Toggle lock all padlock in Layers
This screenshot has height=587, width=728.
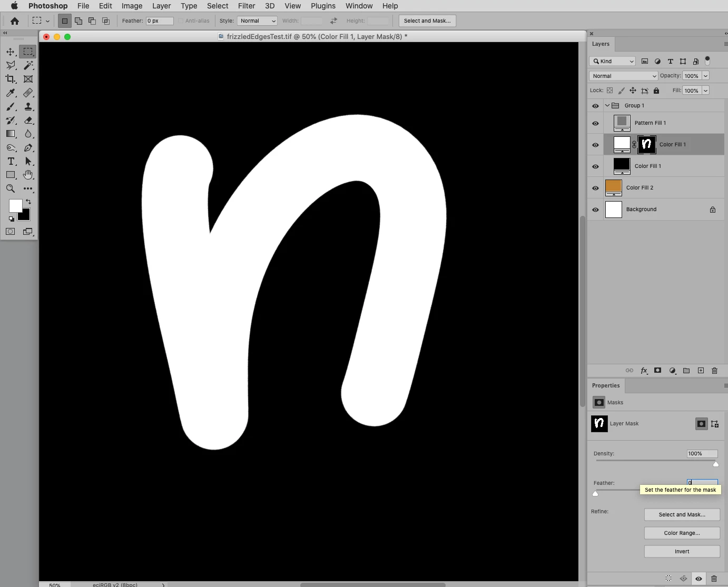(656, 91)
